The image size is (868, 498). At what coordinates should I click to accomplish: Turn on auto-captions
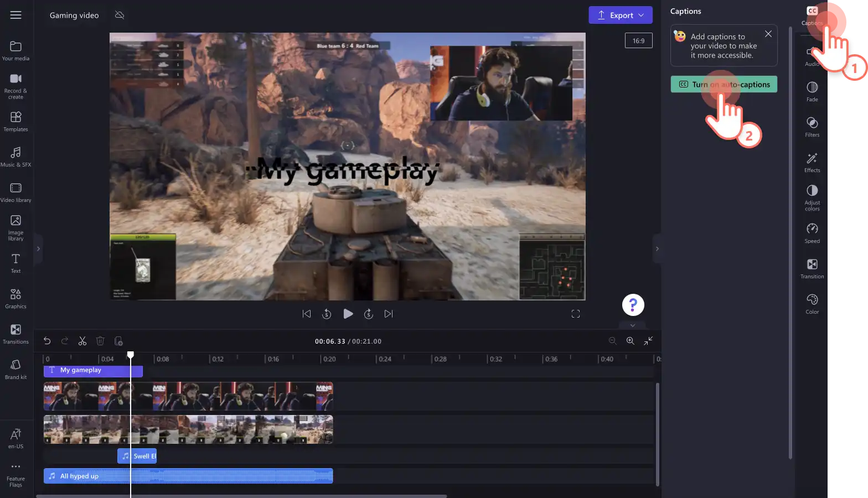point(724,84)
